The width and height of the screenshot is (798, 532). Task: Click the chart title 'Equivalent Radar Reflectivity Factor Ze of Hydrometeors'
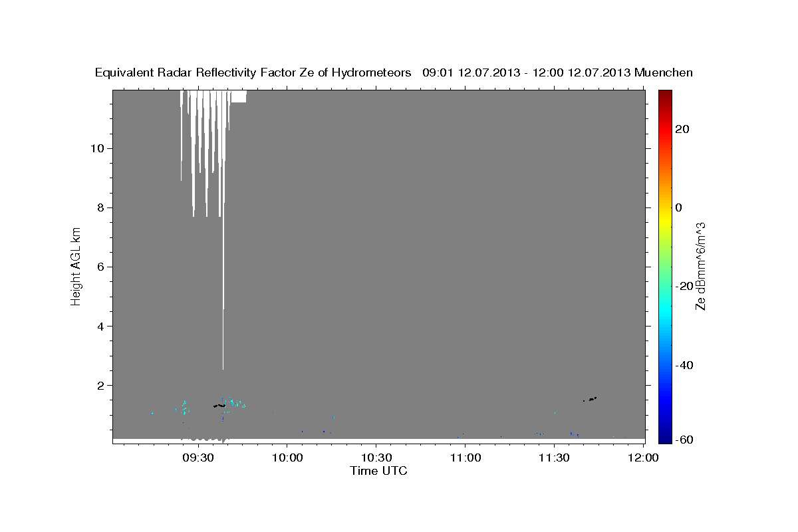[x=253, y=72]
